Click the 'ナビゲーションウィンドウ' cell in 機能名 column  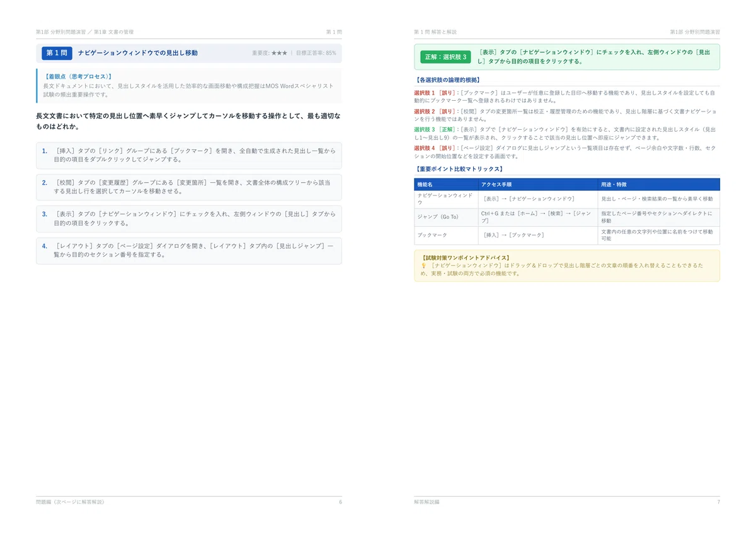(x=445, y=199)
